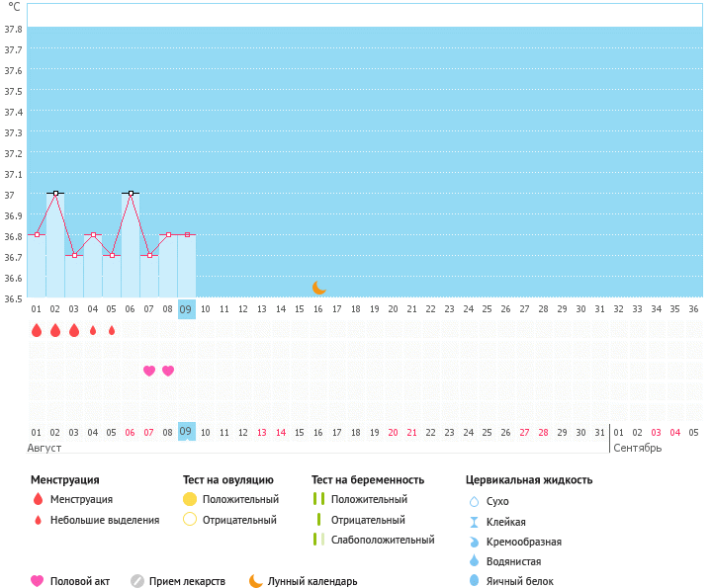The height and width of the screenshot is (588, 712).
Task: Select the 36.7 temperature point on day 03
Action: pos(74,255)
